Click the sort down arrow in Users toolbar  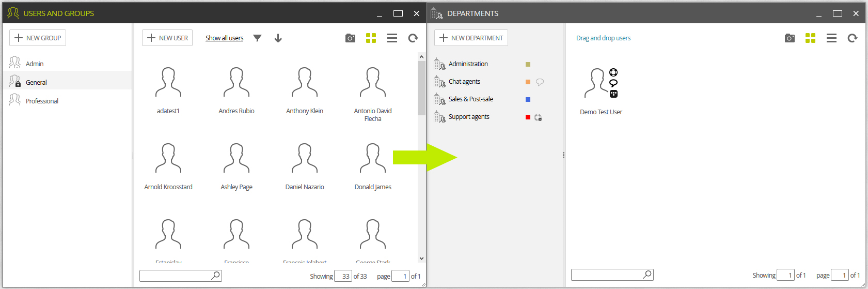pos(278,38)
